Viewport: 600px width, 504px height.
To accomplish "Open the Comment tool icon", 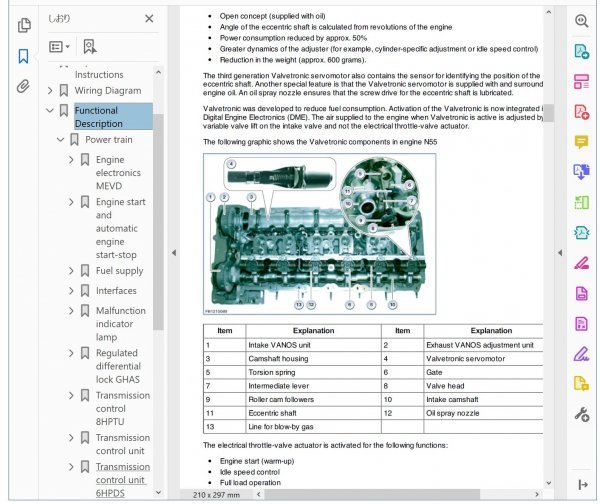I will pyautogui.click(x=582, y=142).
